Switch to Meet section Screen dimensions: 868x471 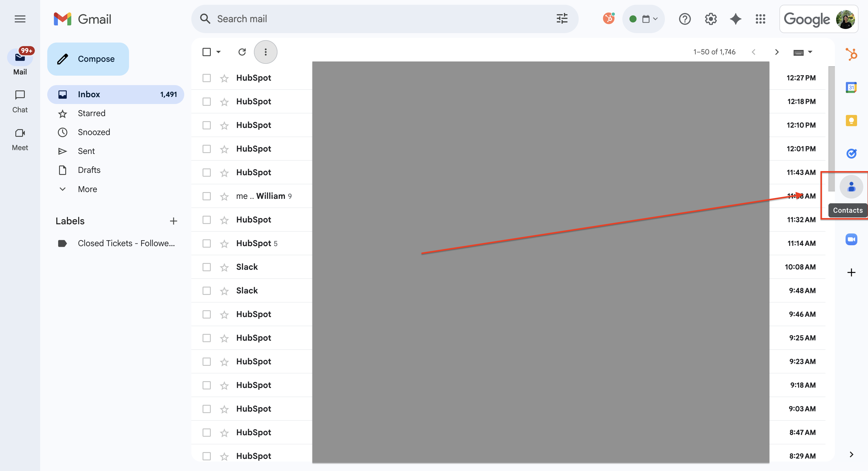tap(20, 139)
